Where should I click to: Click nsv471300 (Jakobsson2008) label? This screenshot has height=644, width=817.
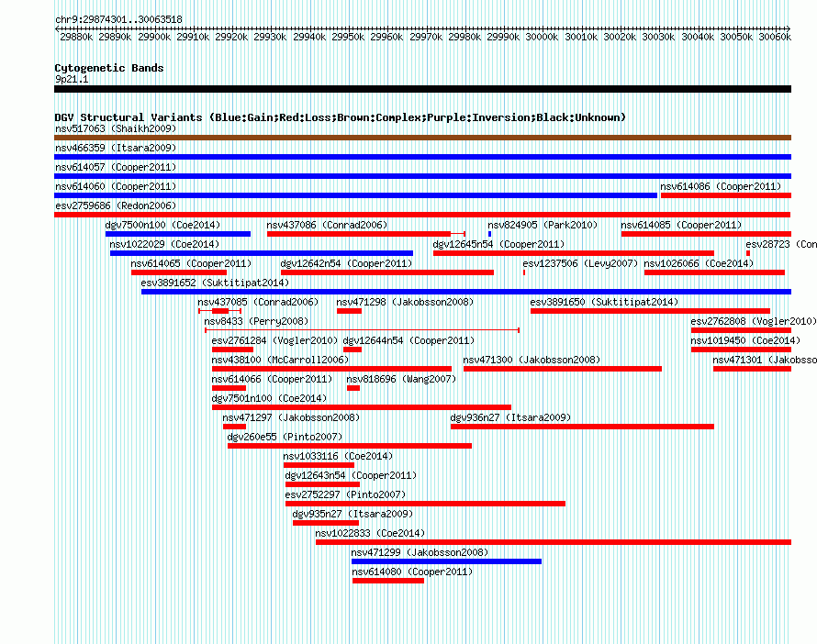532,360
